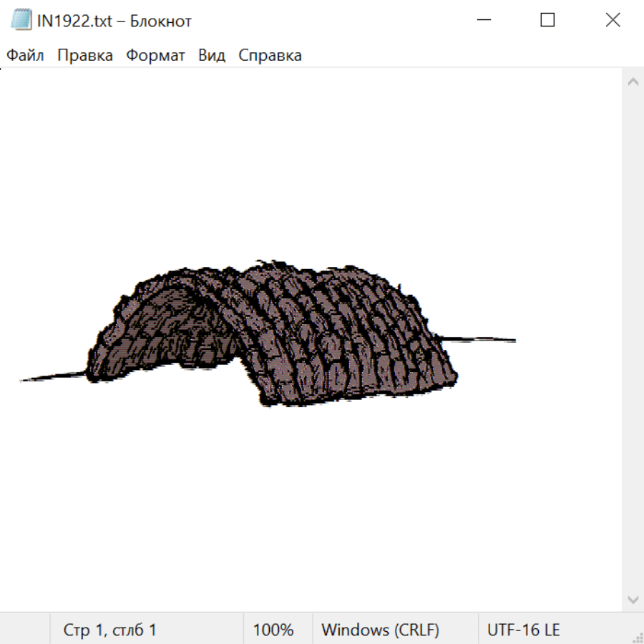Click the Windows (CRLF) line ending indicator
Screen dimensions: 644x644
(x=380, y=630)
